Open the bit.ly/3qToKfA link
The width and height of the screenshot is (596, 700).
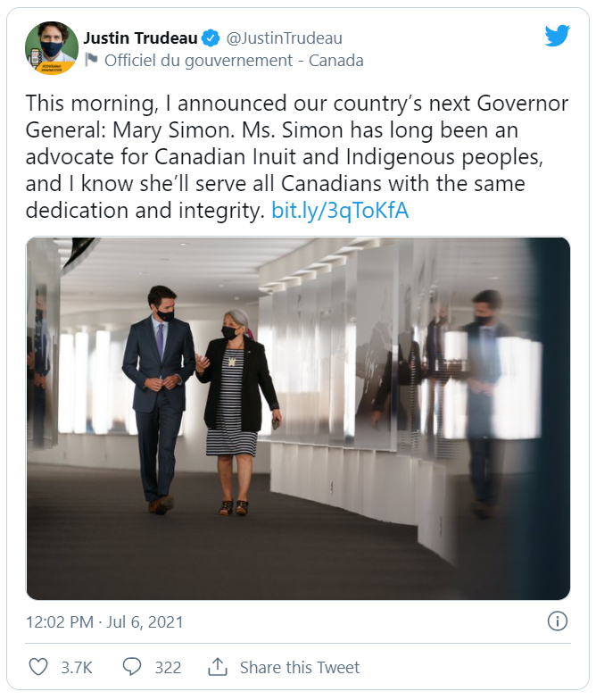(340, 212)
